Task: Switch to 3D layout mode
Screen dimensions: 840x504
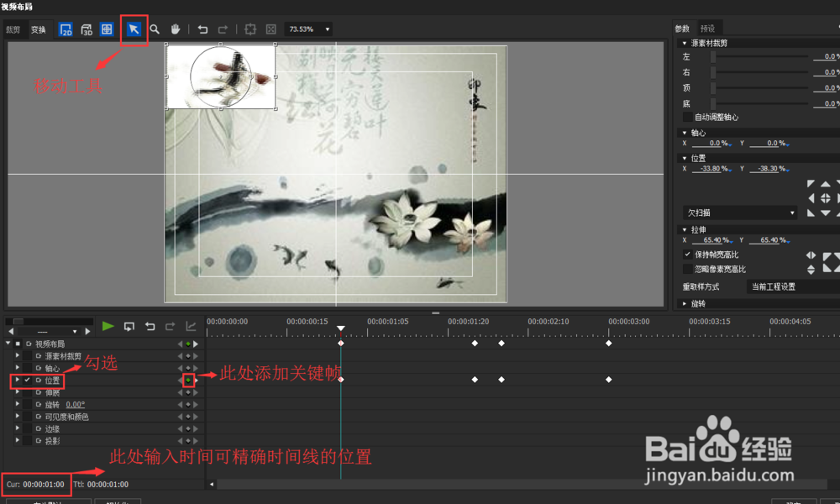Action: pos(87,29)
